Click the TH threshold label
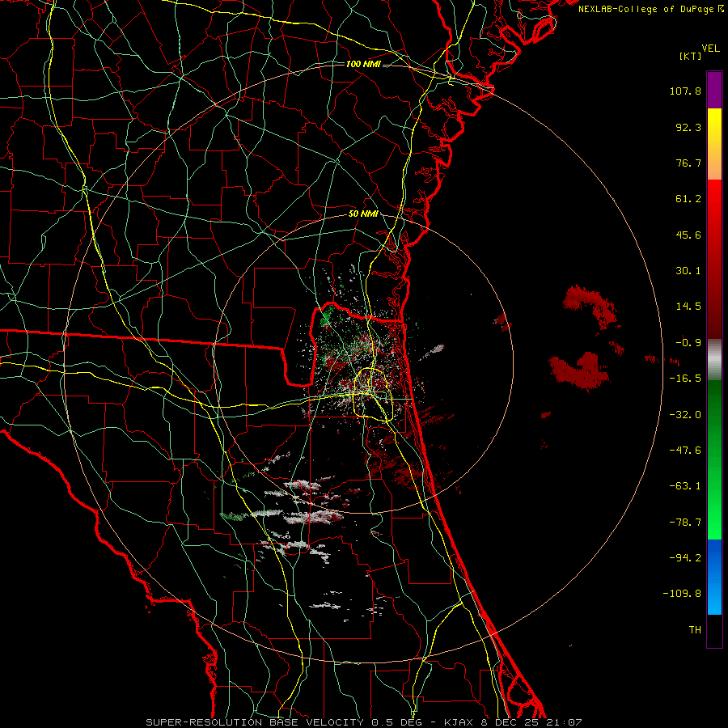Screen dimensions: 728x728 coord(695,630)
